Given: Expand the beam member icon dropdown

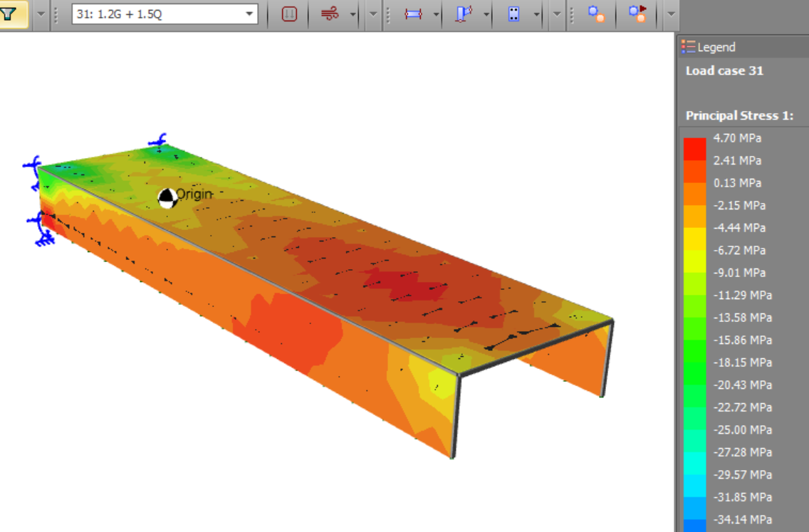Looking at the screenshot, I should (436, 14).
